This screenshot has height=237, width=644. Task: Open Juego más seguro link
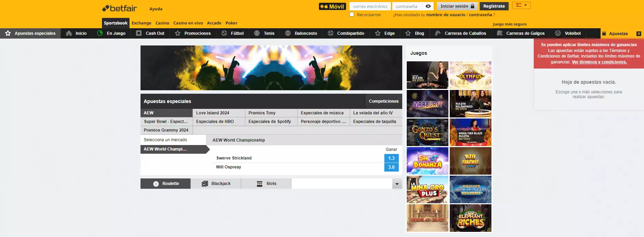510,24
